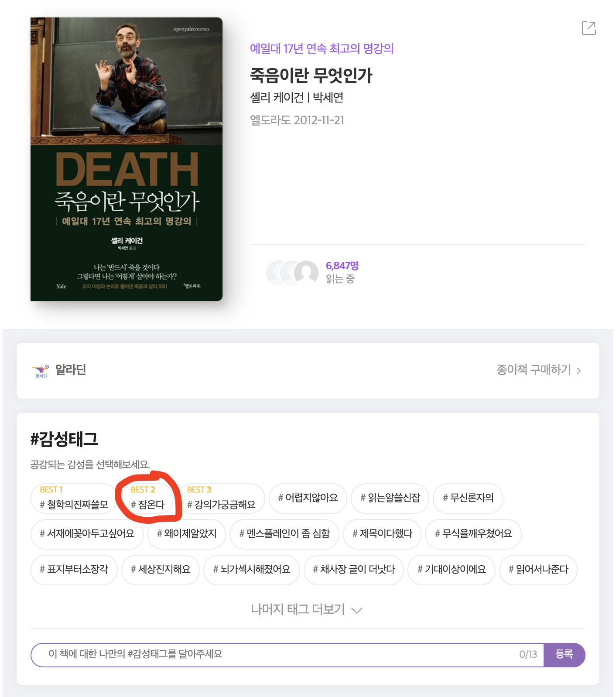Click the publisher text 엘도라도 2012-11-21

[x=297, y=120]
